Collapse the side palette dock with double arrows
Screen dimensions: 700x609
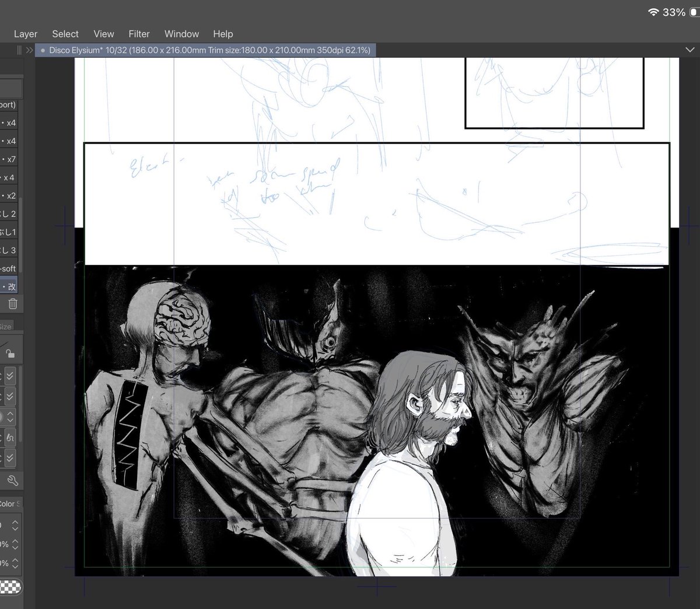point(29,50)
